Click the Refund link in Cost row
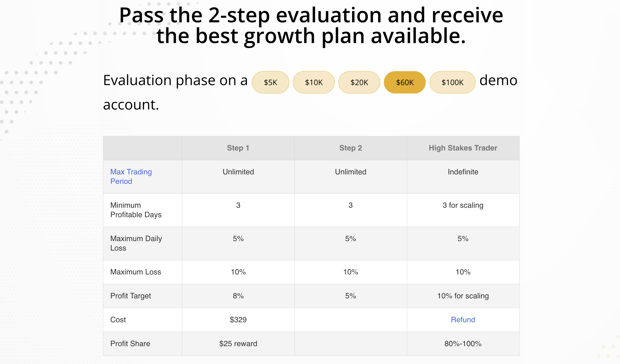Viewport: 620px width, 364px height. click(463, 320)
